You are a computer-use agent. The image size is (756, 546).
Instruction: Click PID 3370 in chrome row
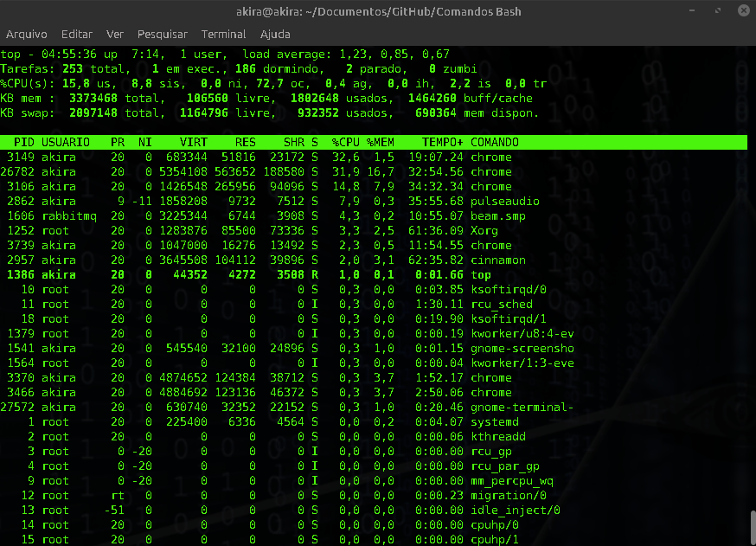[x=21, y=377]
